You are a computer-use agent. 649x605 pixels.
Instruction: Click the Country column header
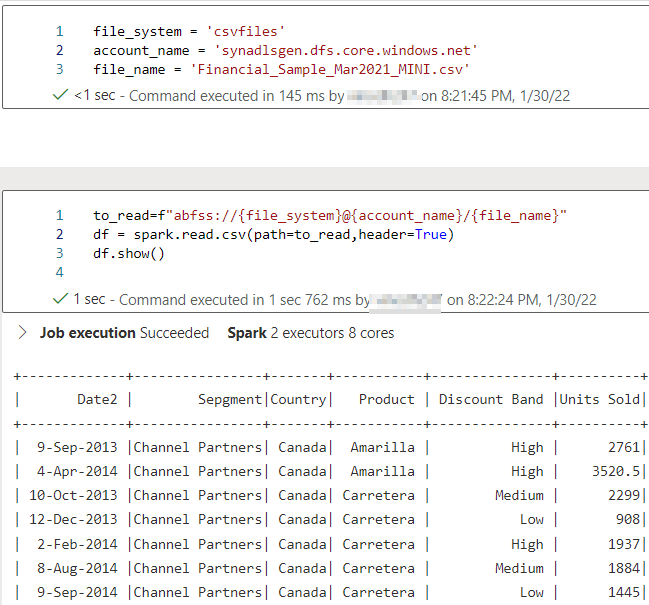(298, 399)
